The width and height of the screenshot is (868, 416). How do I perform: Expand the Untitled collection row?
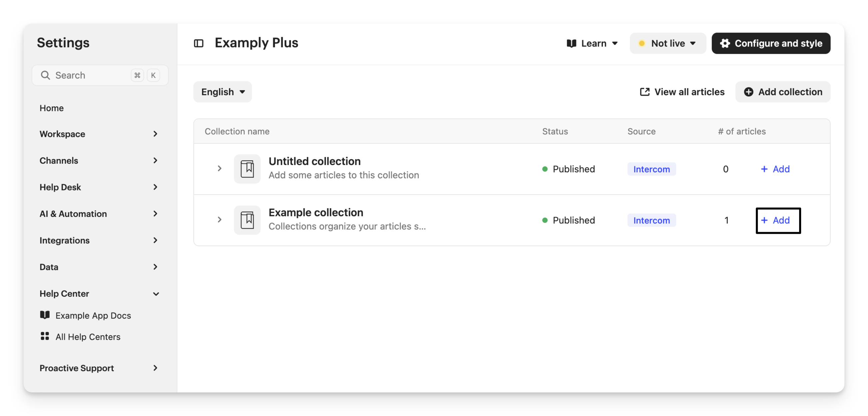click(x=219, y=168)
